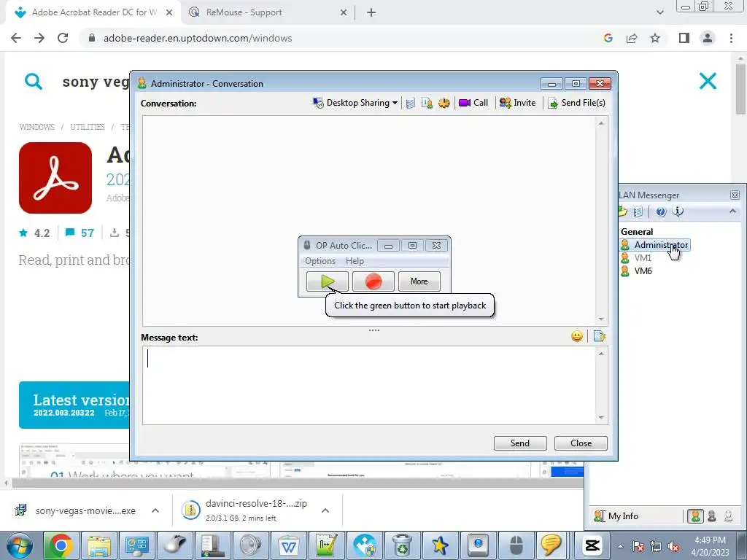The height and width of the screenshot is (560, 747).
Task: Click the paint palette icon in Conversation toolbar
Action: (x=444, y=103)
